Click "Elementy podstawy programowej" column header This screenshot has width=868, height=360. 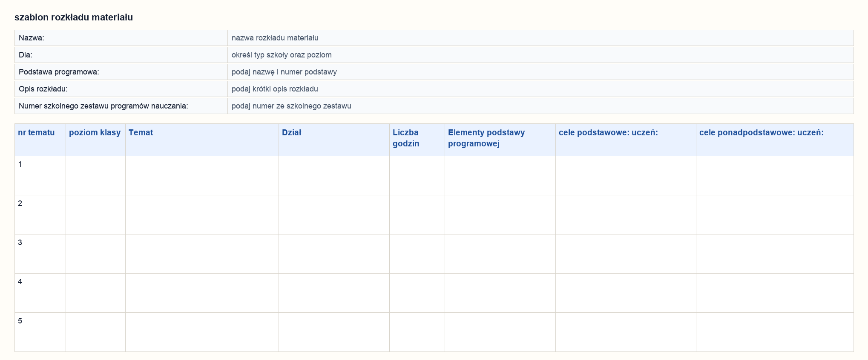tap(500, 140)
